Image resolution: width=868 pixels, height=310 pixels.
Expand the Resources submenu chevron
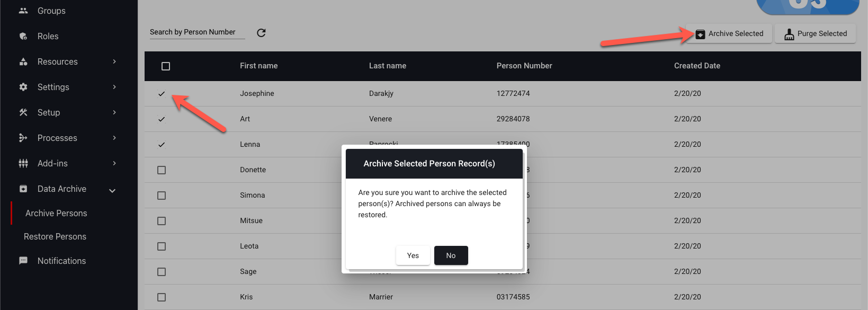(114, 61)
